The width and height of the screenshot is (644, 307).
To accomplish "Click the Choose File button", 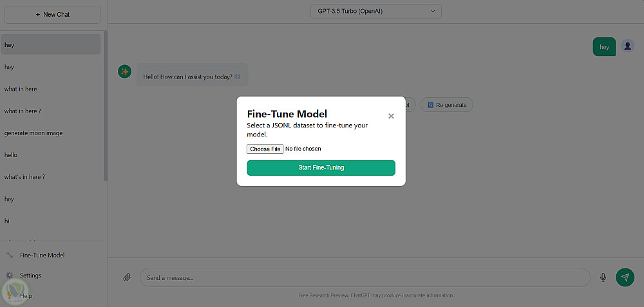I will (265, 149).
